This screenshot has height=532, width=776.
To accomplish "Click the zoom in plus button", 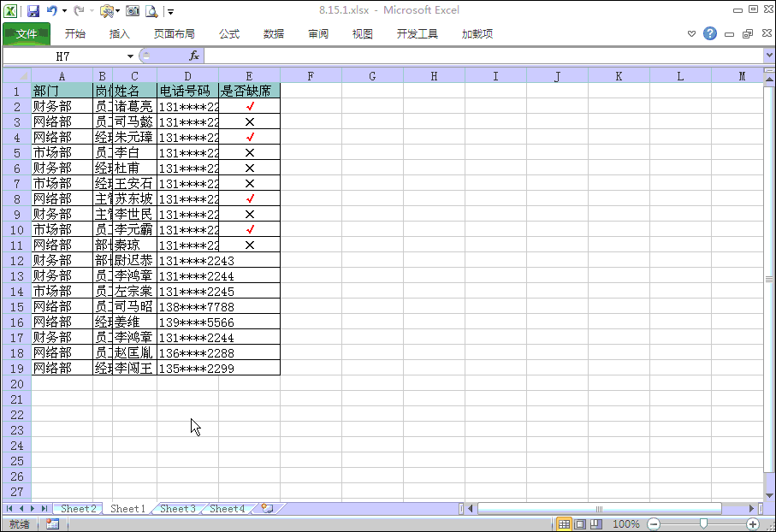I will coord(753,524).
